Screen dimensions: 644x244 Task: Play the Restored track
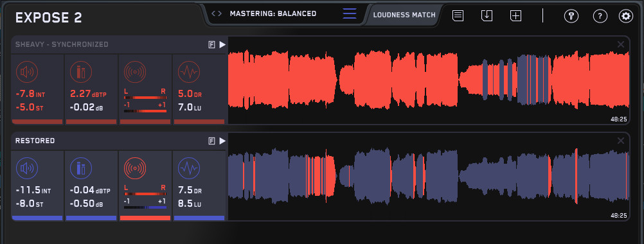(222, 141)
